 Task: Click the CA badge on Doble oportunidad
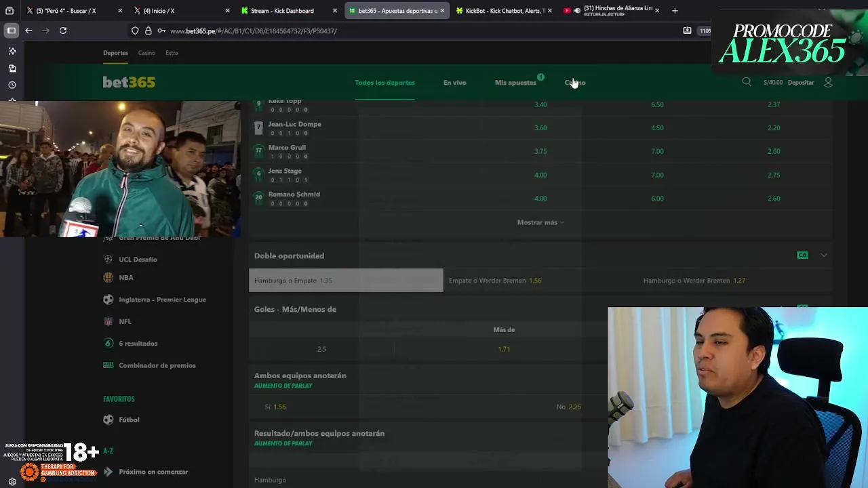[x=802, y=256]
